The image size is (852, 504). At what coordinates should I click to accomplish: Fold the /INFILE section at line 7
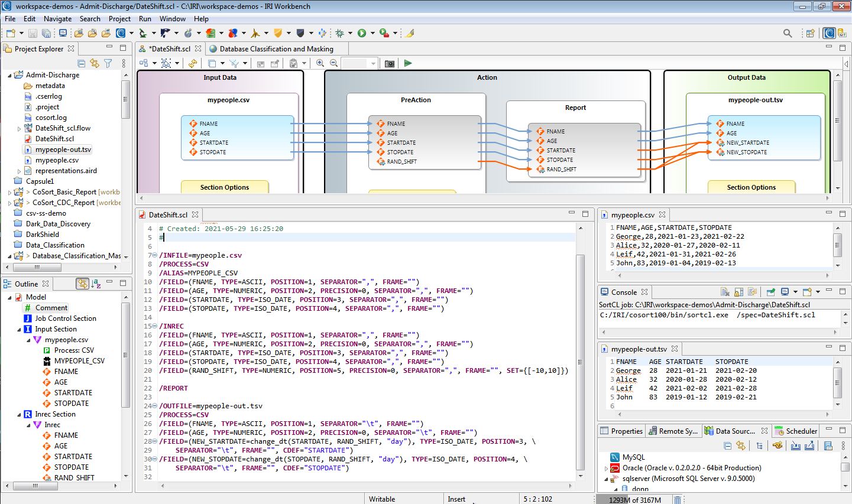coord(155,255)
